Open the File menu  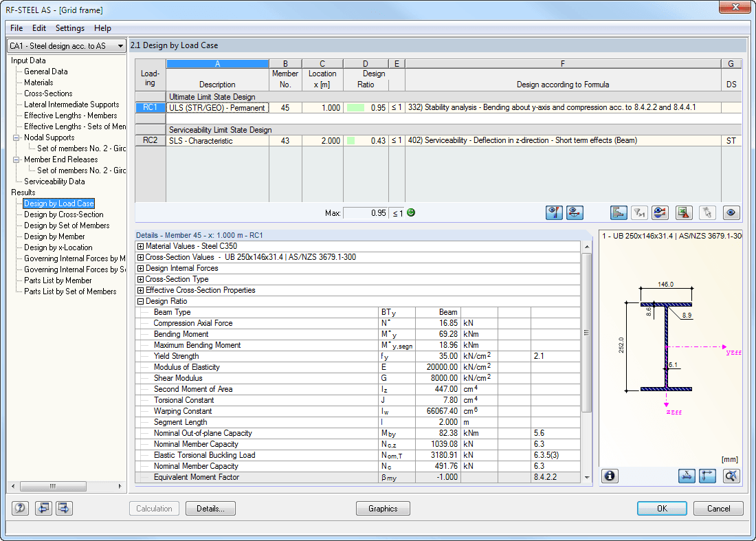tap(16, 28)
